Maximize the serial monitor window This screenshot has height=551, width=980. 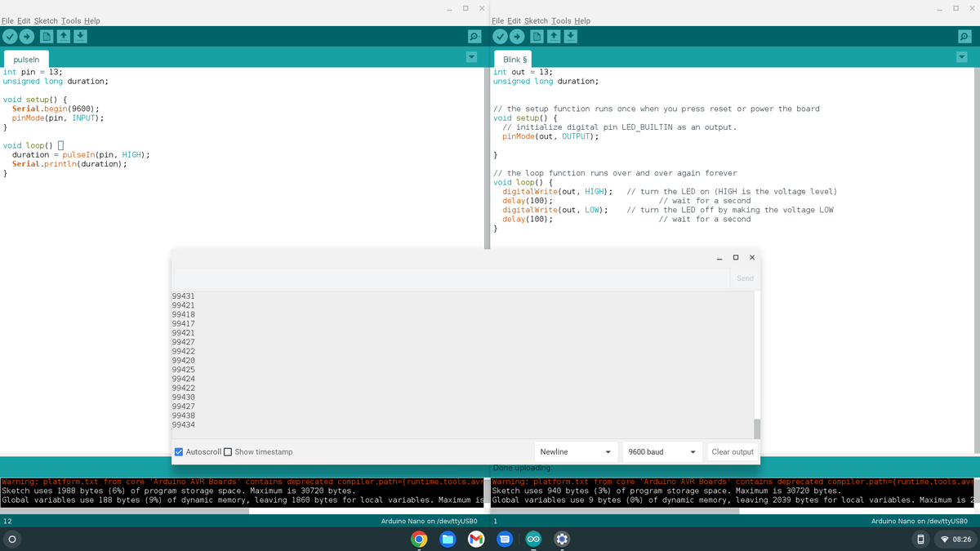[x=736, y=257]
